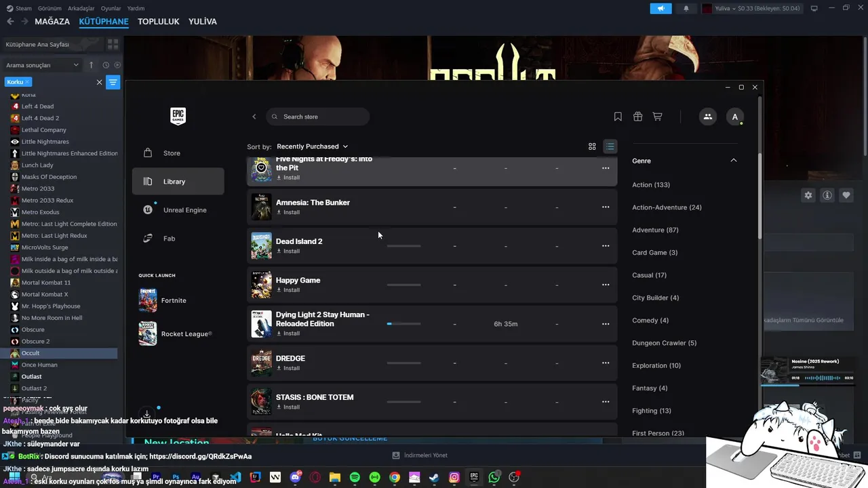Open Unreal Engine in Epic sidebar
Viewport: 868px width, 488px height.
(178, 210)
